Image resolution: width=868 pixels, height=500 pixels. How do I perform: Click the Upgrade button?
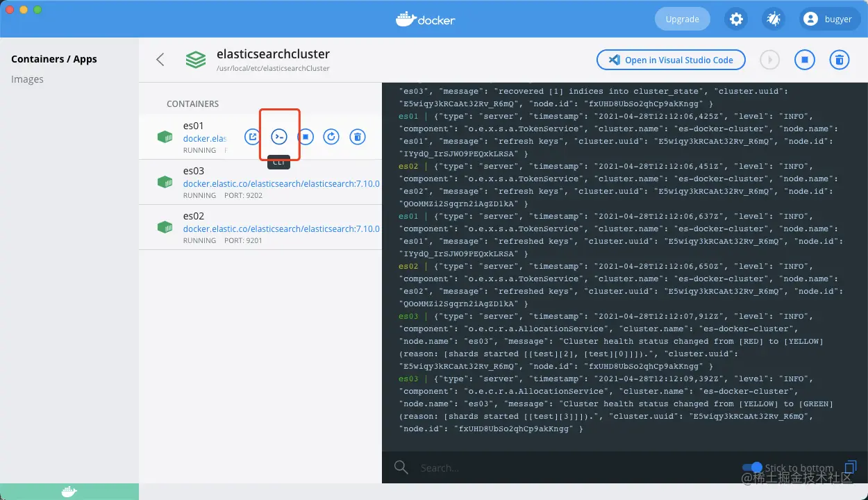point(682,19)
